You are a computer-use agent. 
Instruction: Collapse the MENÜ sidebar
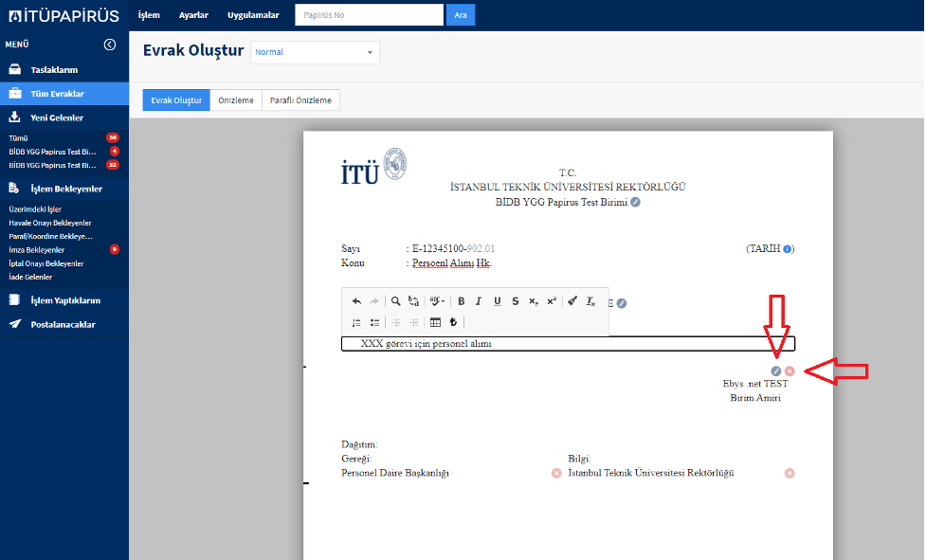tap(110, 45)
